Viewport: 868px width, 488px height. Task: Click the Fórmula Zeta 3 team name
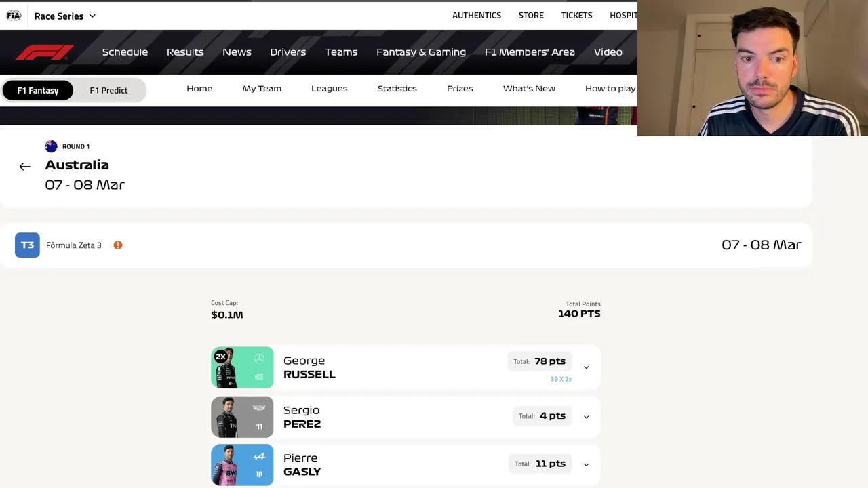pos(74,245)
